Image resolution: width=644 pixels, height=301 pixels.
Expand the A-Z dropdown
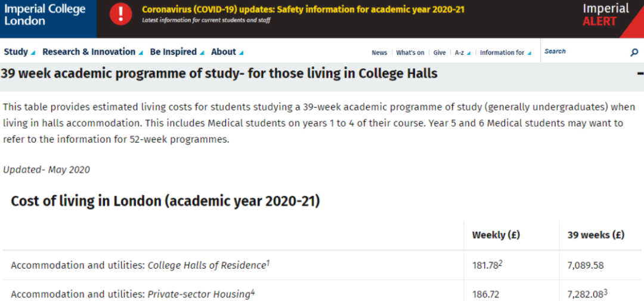point(463,53)
